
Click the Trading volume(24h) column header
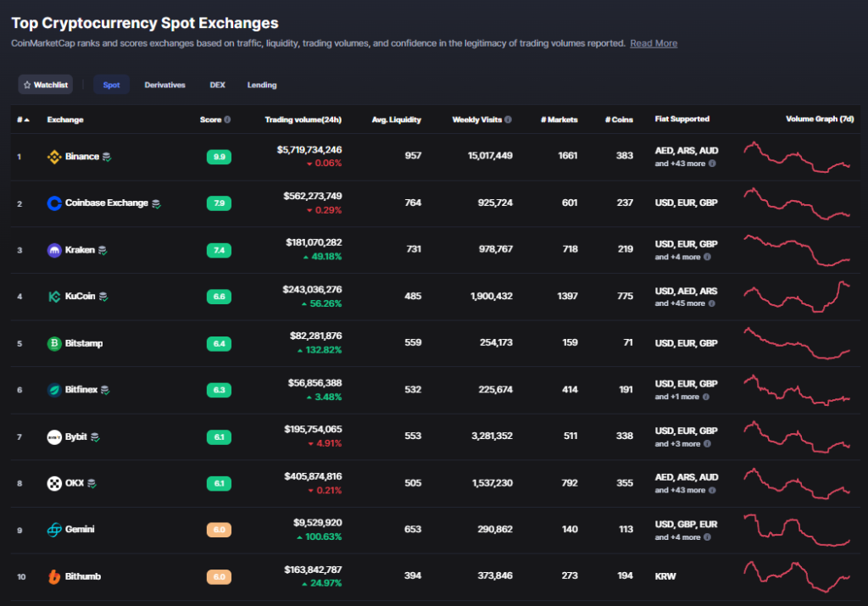[303, 120]
